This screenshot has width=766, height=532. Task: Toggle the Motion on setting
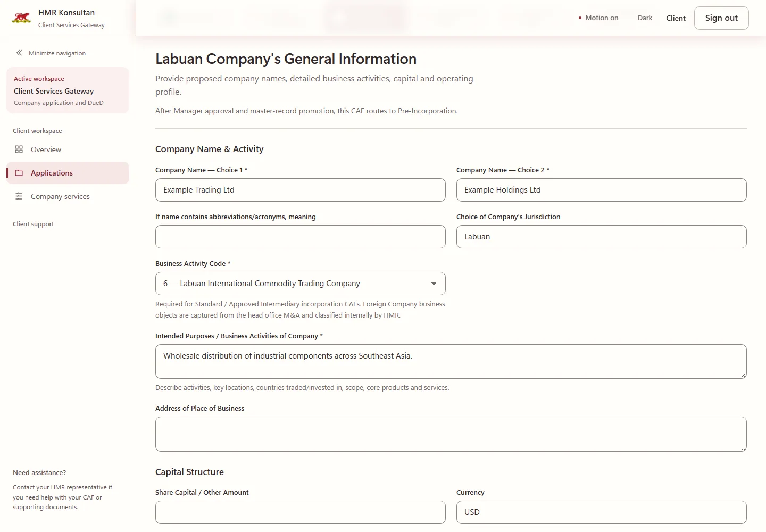point(598,18)
